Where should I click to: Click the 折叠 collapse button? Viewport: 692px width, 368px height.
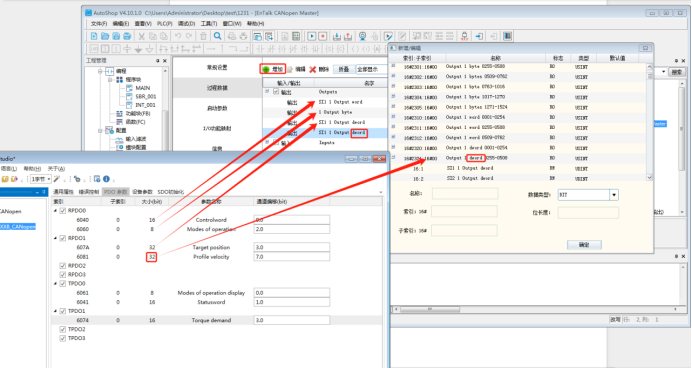[x=344, y=69]
